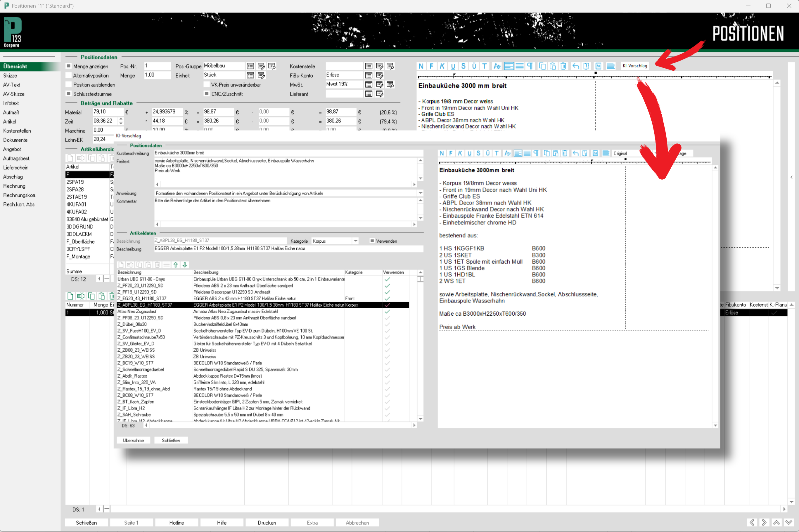Toggle bold F in KI-Vorschlag dialog toolbar
The image size is (799, 532).
[x=451, y=153]
